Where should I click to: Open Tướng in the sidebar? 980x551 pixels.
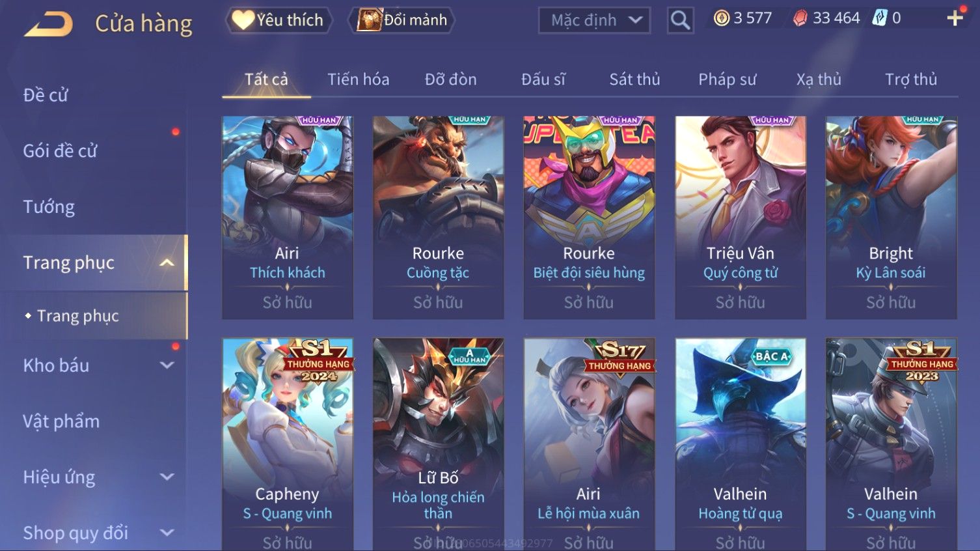coord(49,207)
